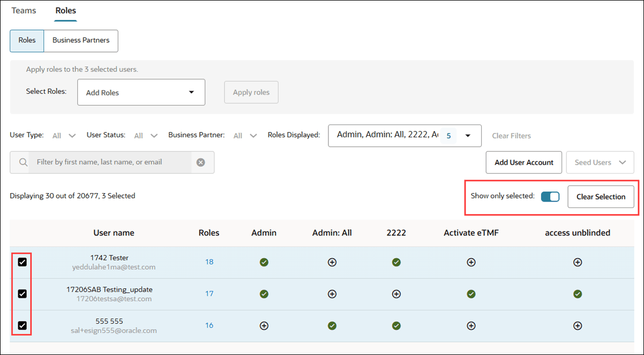
Task: Open the Business Partners tab
Action: pos(80,40)
